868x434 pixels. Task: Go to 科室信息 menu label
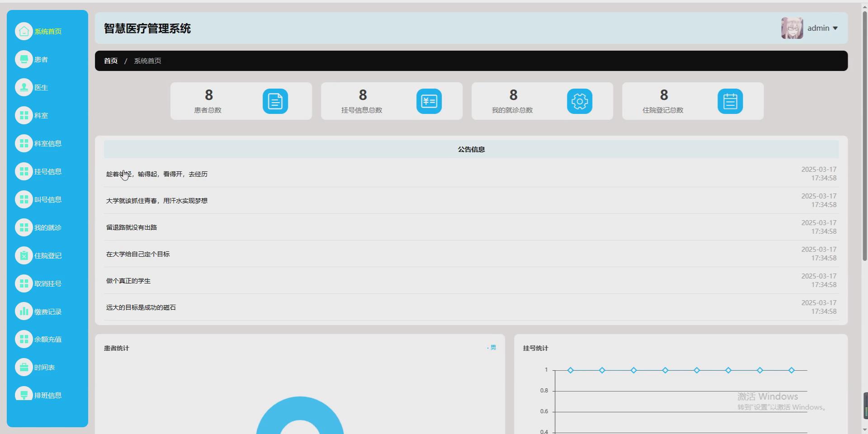[x=48, y=143]
